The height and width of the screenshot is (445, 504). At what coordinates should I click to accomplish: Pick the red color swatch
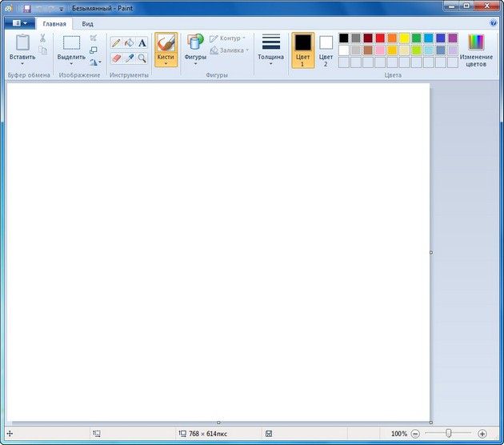(380, 38)
